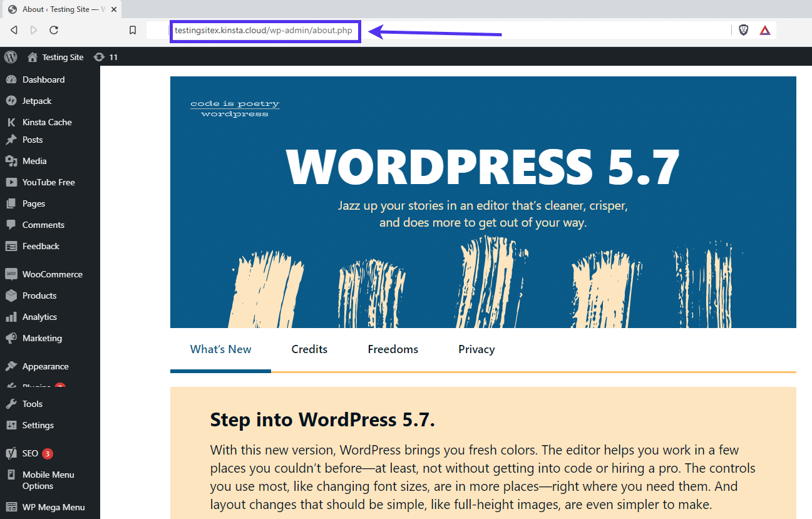
Task: Click the browser back arrow
Action: click(x=14, y=30)
